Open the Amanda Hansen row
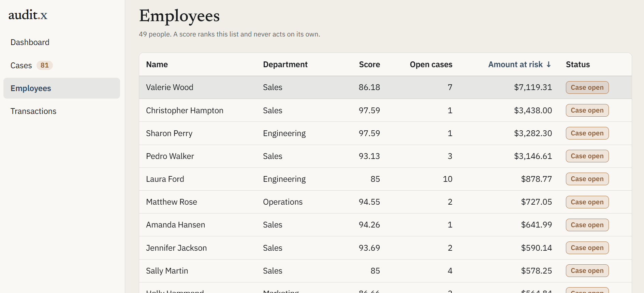The height and width of the screenshot is (293, 644). [x=385, y=225]
